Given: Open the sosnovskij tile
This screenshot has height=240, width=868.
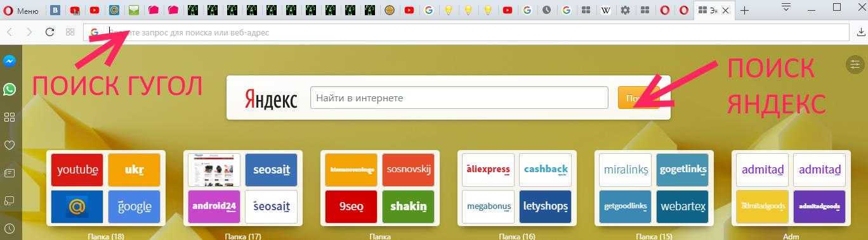Looking at the screenshot, I should pos(408,170).
